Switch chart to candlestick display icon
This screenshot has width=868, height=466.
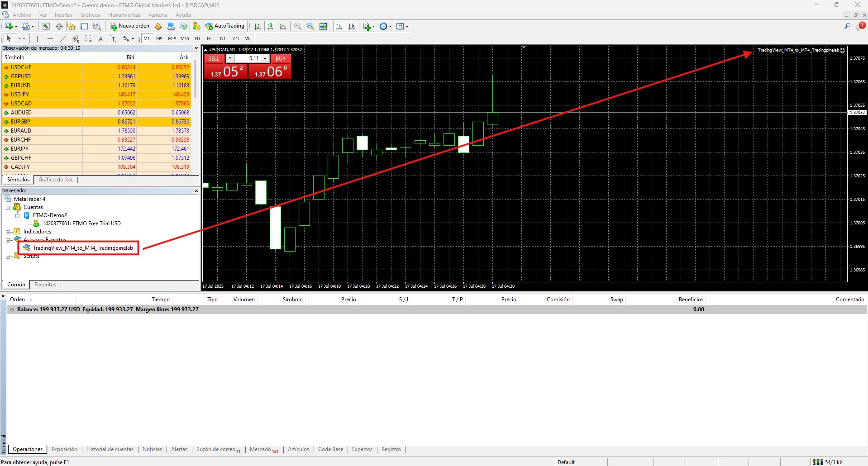tap(270, 26)
